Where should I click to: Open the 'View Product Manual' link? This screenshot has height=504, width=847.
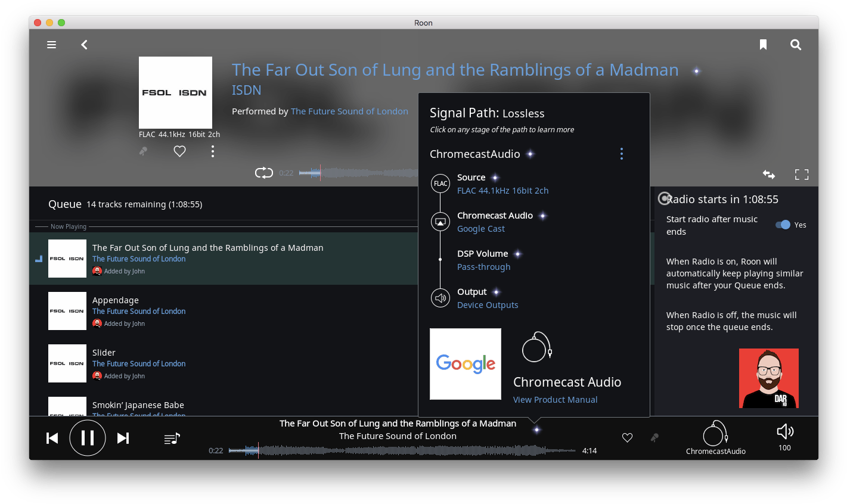click(x=555, y=399)
